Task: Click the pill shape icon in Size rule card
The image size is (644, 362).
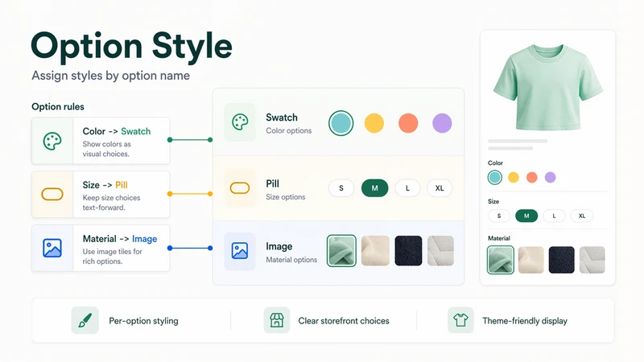Action: click(52, 194)
